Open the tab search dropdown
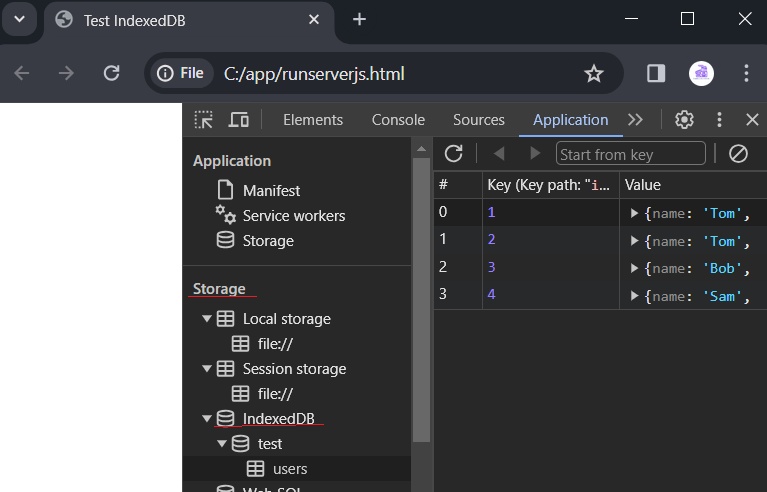767x492 pixels. coord(20,20)
